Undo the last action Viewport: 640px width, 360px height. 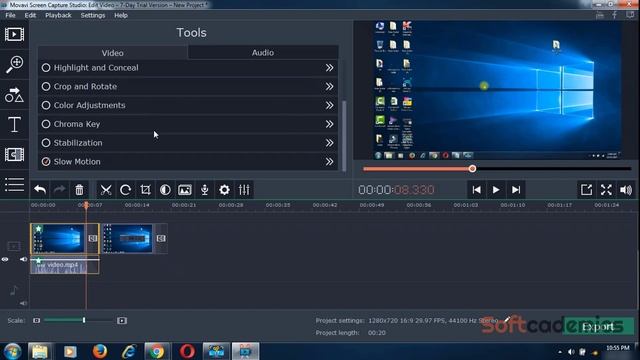tap(40, 189)
